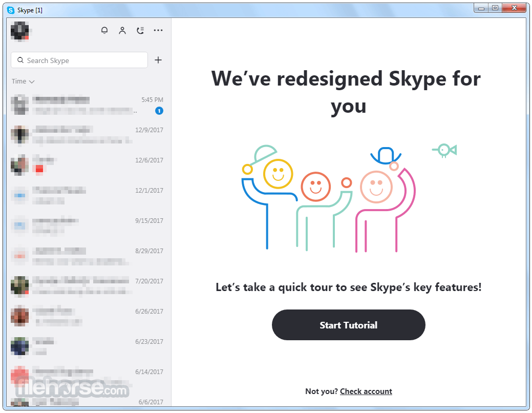Follow the Check account link
This screenshot has width=532, height=413.
[366, 391]
